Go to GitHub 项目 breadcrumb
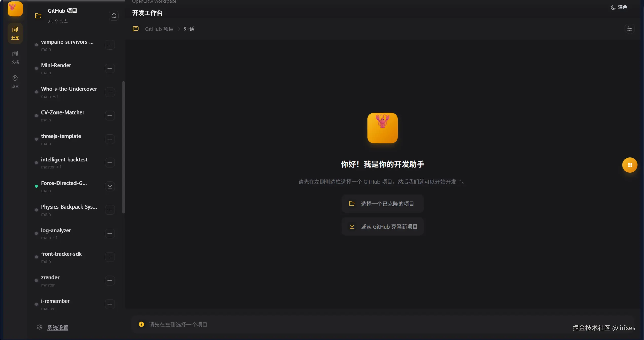 pyautogui.click(x=159, y=29)
